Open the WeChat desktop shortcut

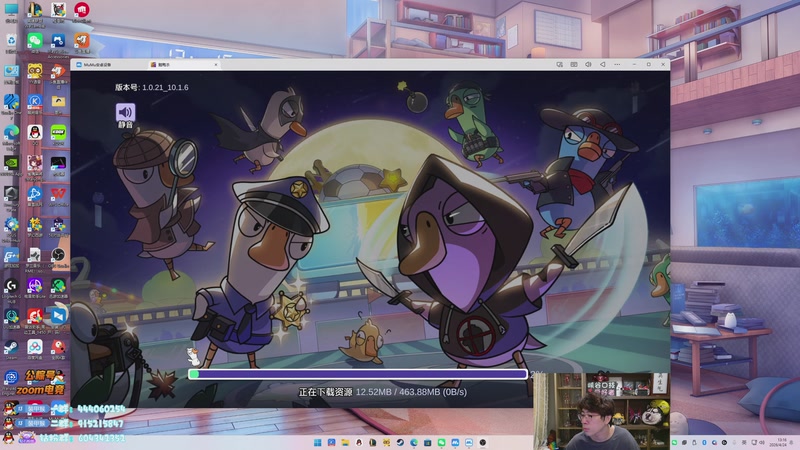tap(35, 42)
